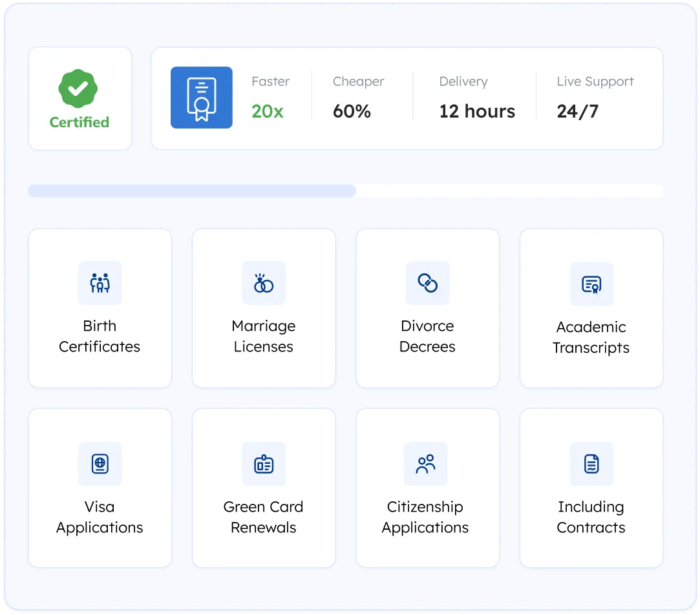Click the blue certificate document icon

201,98
